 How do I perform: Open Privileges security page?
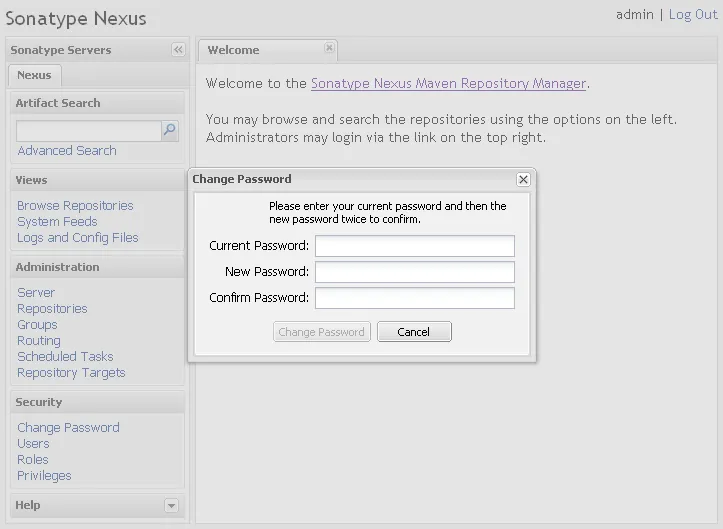[x=44, y=476]
